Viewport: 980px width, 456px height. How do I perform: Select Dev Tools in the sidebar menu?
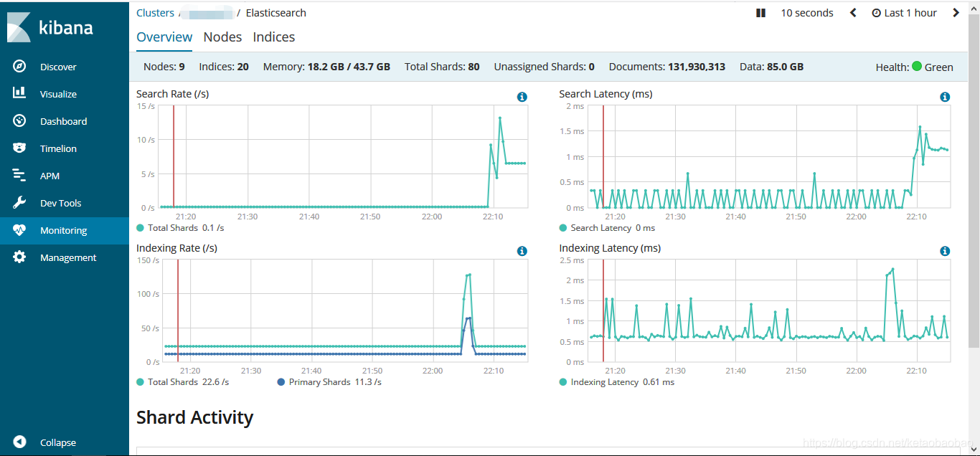click(x=60, y=203)
